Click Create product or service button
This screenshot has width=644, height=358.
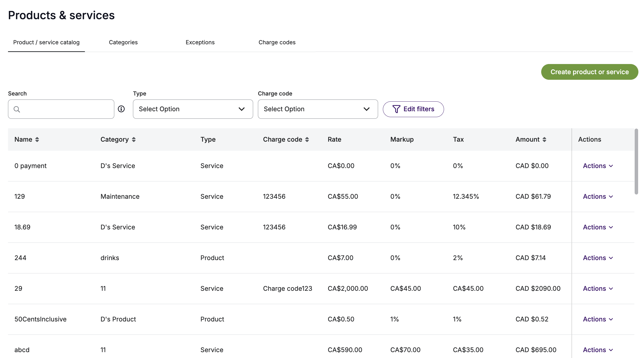click(590, 72)
